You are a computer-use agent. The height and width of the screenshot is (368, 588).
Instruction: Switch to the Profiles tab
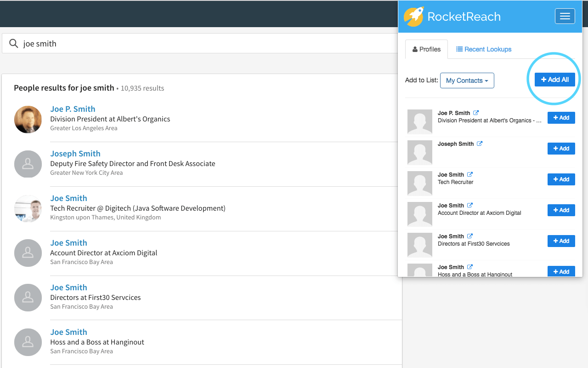point(426,49)
